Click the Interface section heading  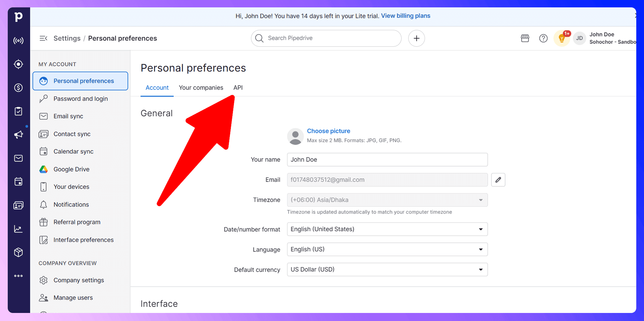pos(159,304)
